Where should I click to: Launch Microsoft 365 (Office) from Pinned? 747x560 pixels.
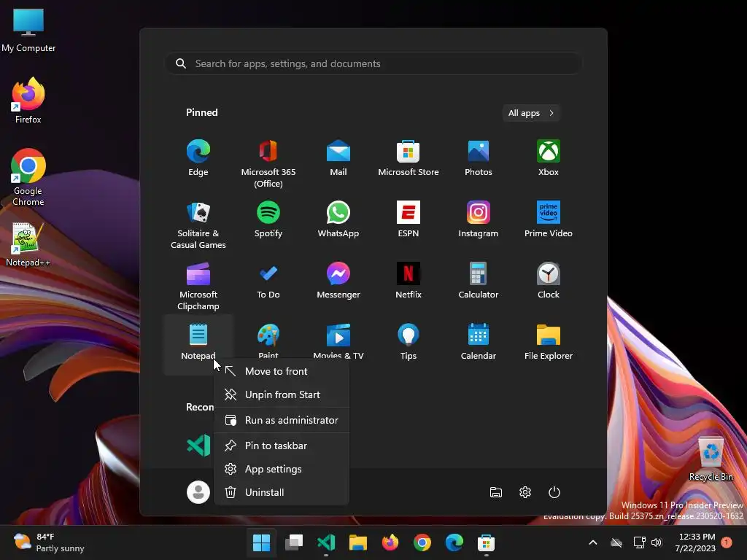(x=268, y=164)
